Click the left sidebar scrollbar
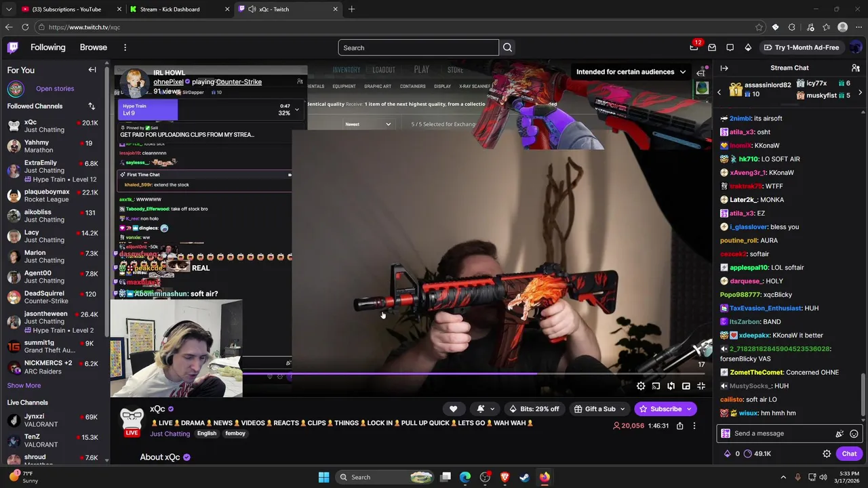Image resolution: width=868 pixels, height=488 pixels. point(106,203)
